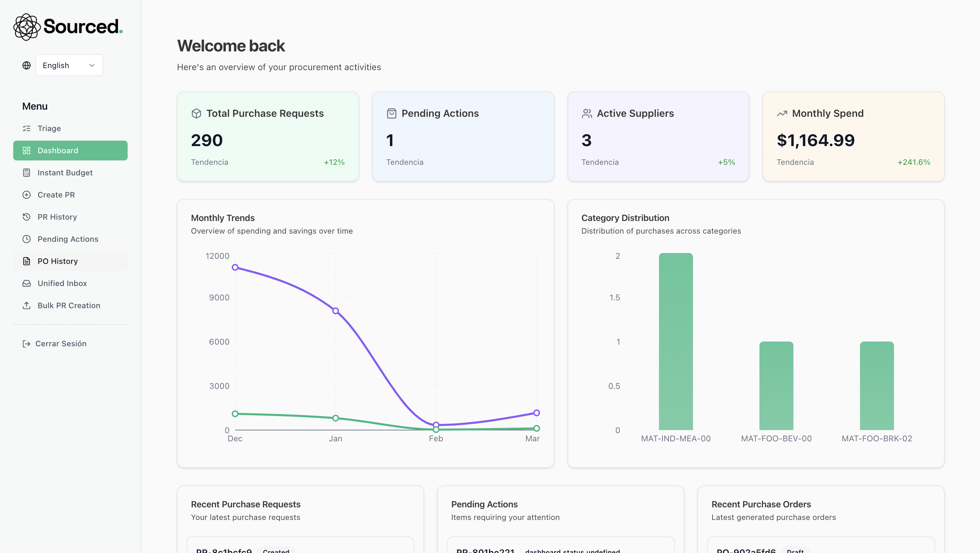
Task: Click the Bulk PR Creation upload icon
Action: pos(26,306)
